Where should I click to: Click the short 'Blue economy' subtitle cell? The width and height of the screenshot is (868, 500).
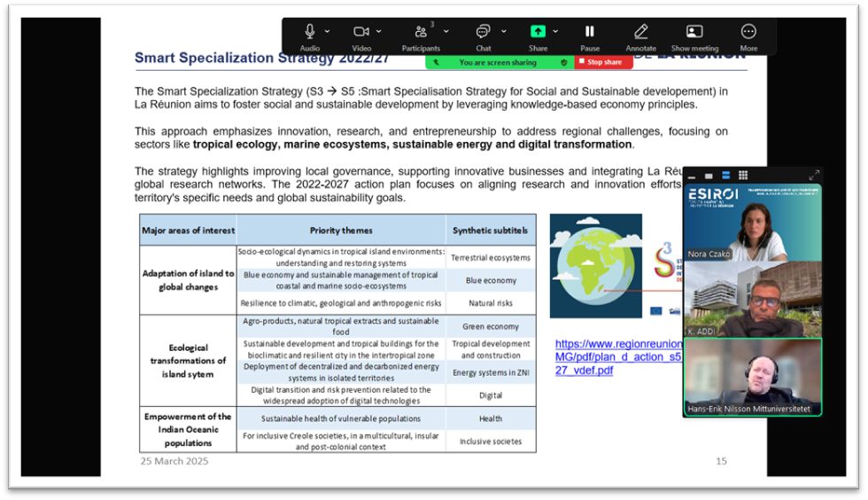(491, 280)
